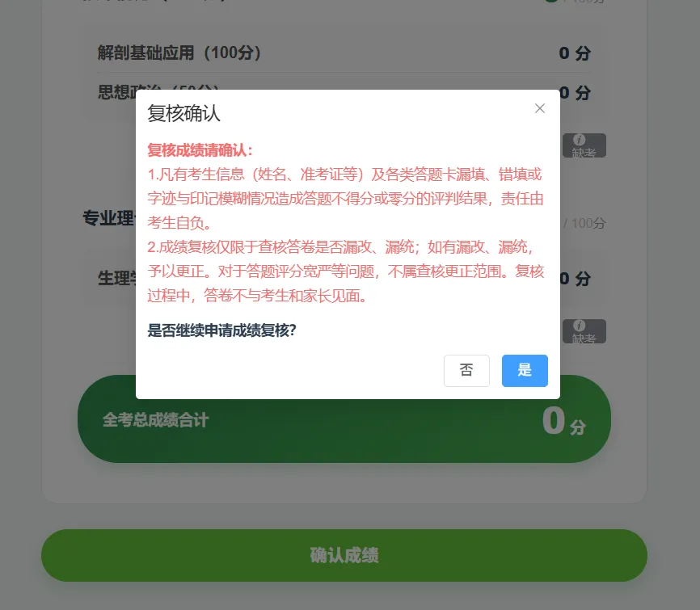
Task: Click the info icon in upper 缺考 badge
Action: [579, 140]
